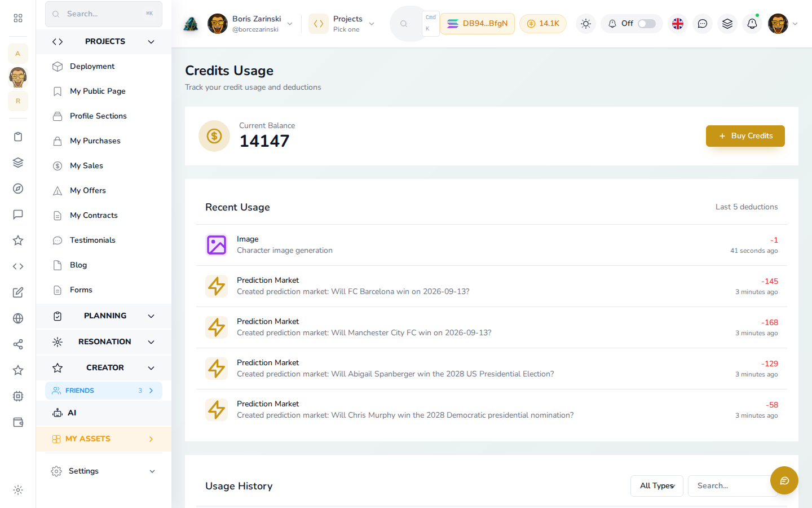Open the wallet icon in left rail

pos(18,422)
